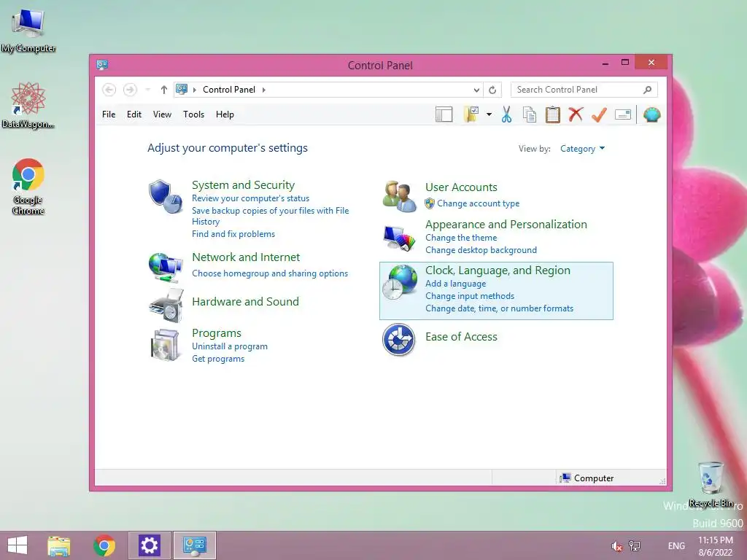Click the Appearance and Personalization monitor icon

399,238
